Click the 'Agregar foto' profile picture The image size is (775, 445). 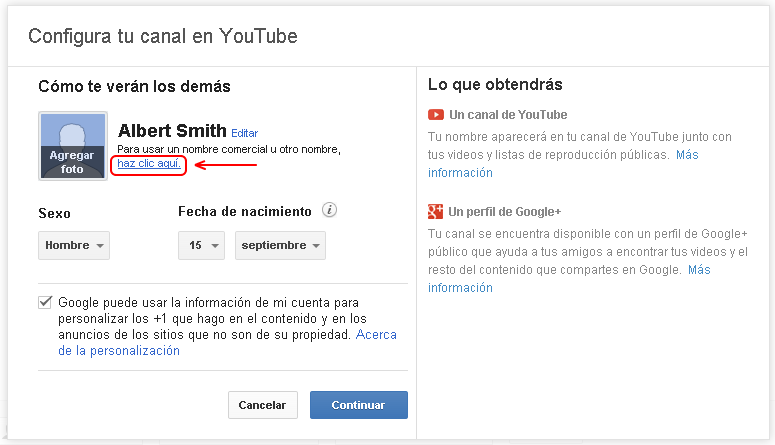coord(73,146)
